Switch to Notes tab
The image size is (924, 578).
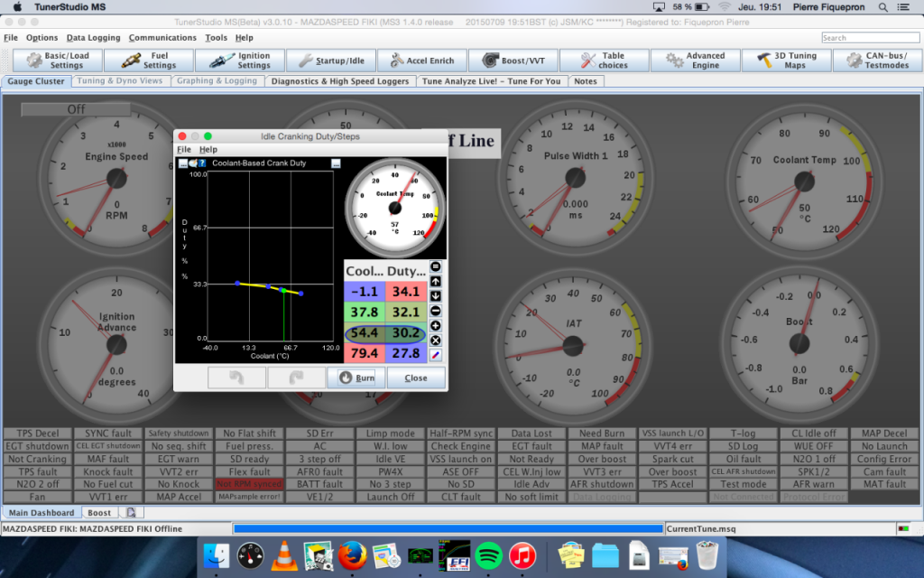[x=586, y=80]
